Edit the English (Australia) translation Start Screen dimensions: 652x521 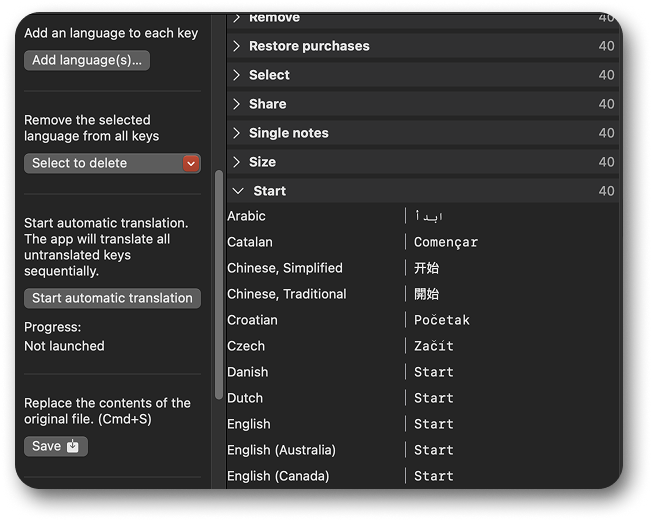coord(434,450)
